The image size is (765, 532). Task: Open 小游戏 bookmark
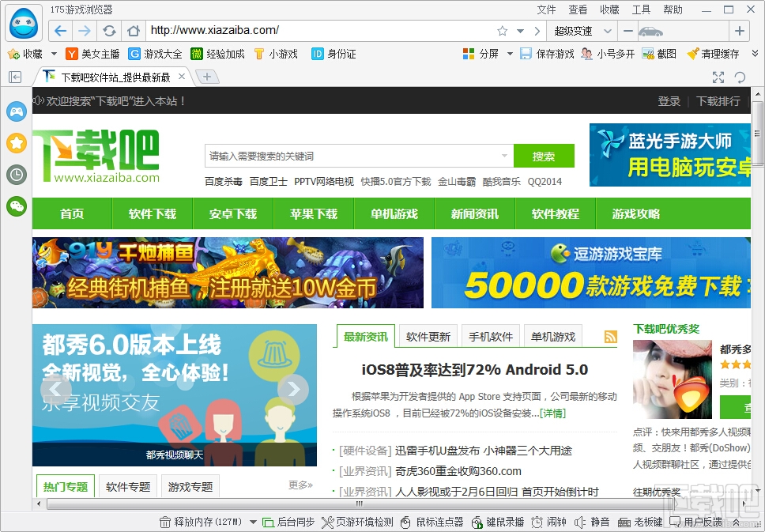[x=276, y=54]
